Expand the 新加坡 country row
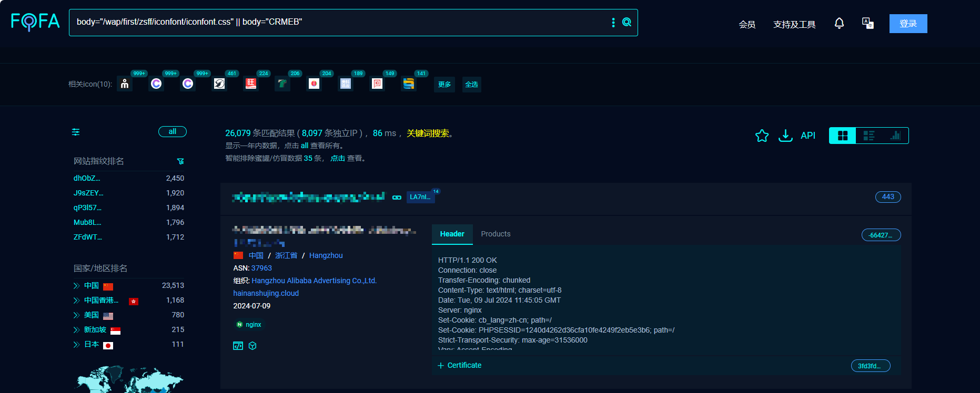 (x=76, y=330)
